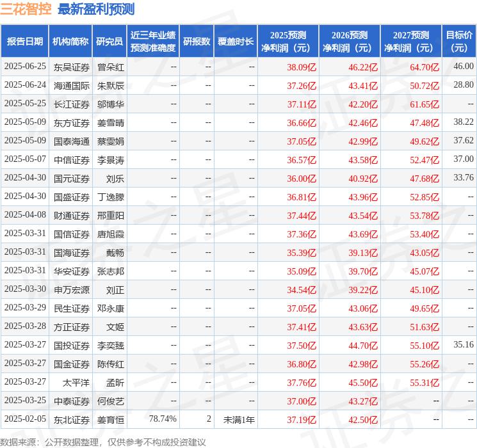Click analyst name 蔡雯娟

point(111,141)
